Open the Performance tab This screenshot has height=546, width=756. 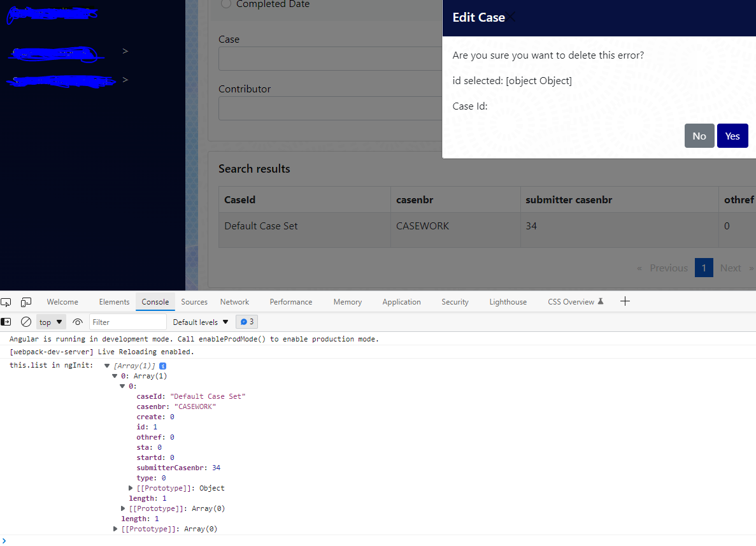point(290,302)
